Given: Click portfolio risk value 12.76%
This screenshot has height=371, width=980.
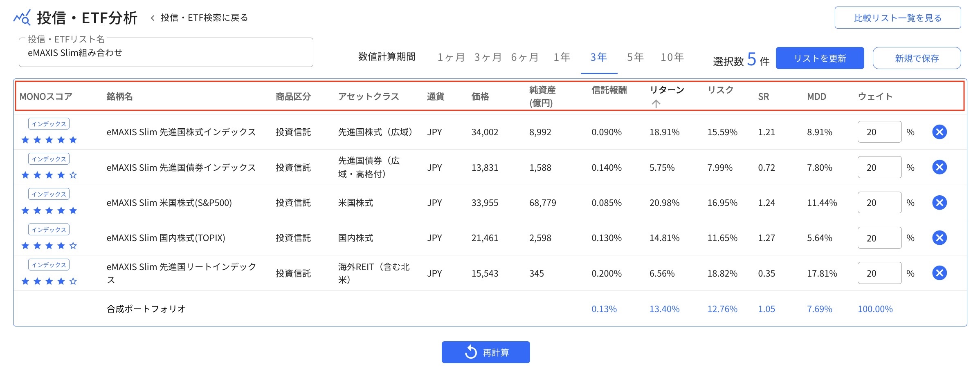Looking at the screenshot, I should click(x=723, y=309).
